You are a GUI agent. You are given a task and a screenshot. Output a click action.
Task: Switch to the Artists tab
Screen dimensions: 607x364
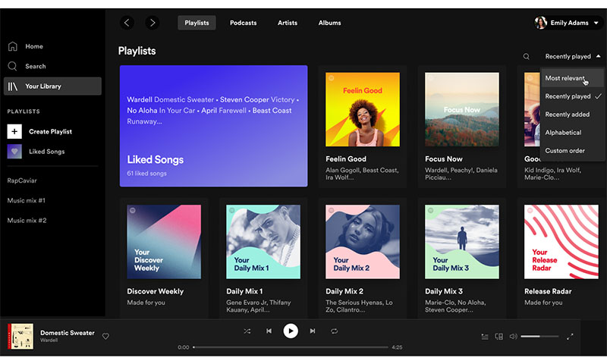(288, 23)
